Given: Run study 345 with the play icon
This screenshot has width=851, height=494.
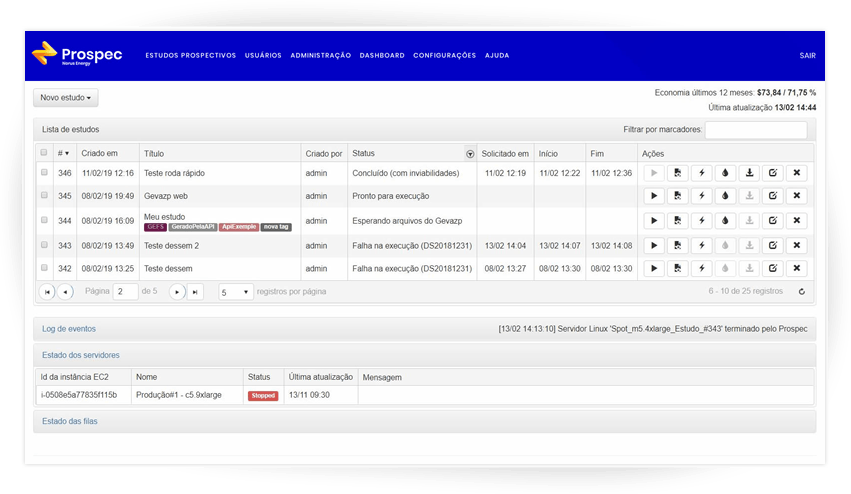Looking at the screenshot, I should pos(653,196).
